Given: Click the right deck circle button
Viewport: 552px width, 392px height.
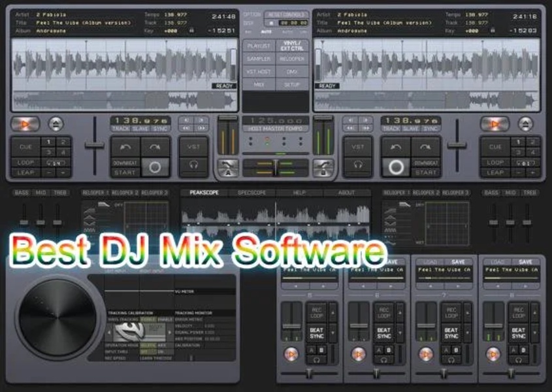Looking at the screenshot, I should point(396,167).
